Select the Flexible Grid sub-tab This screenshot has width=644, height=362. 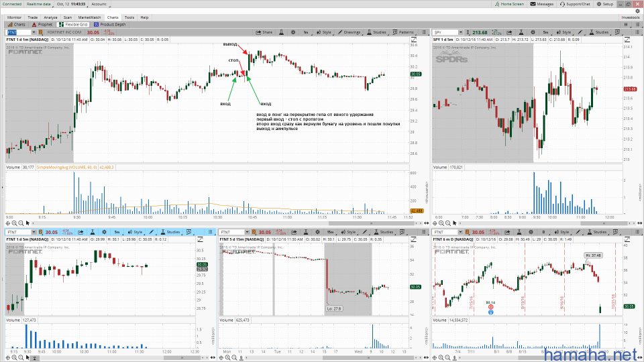(x=73, y=25)
